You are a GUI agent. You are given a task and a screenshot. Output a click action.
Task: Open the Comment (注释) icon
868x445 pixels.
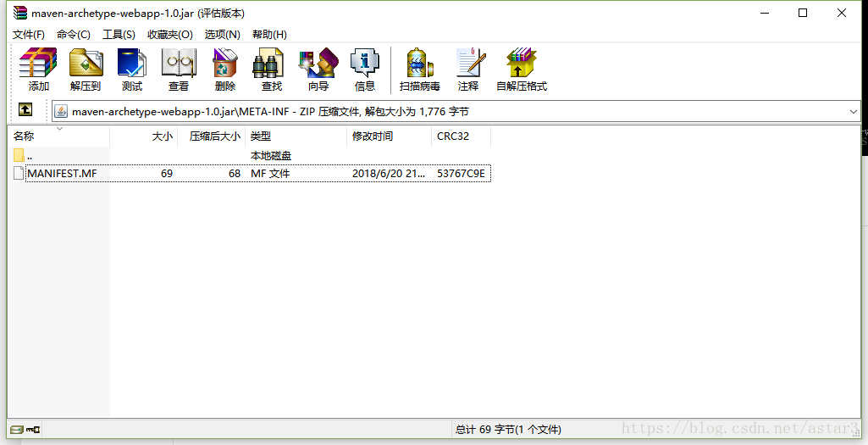pos(469,63)
